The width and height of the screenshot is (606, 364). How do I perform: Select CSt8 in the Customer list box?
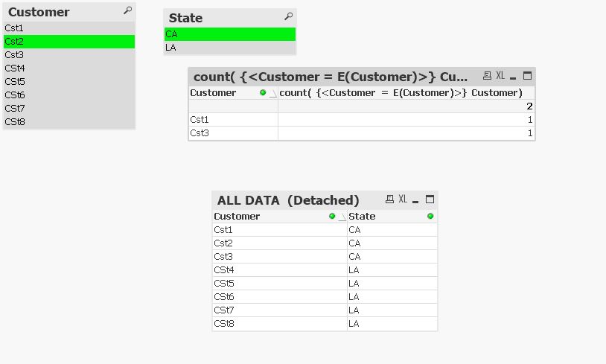click(x=68, y=122)
